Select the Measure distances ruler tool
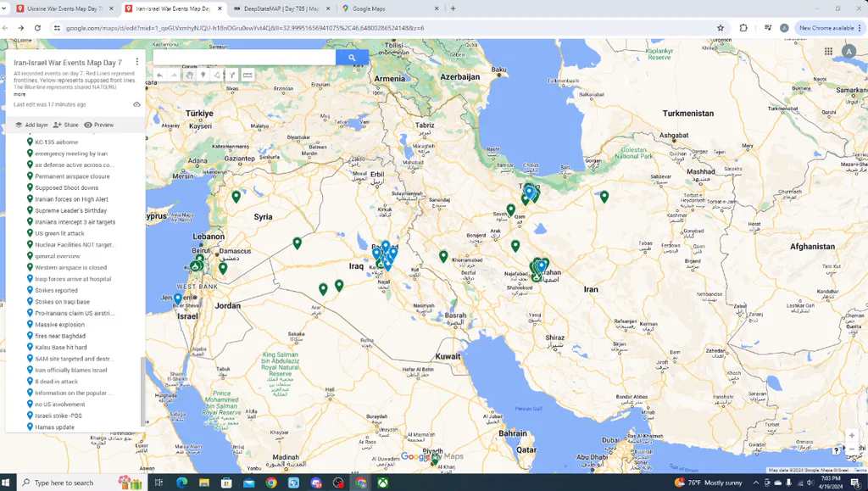The height and width of the screenshot is (491, 868). [248, 75]
